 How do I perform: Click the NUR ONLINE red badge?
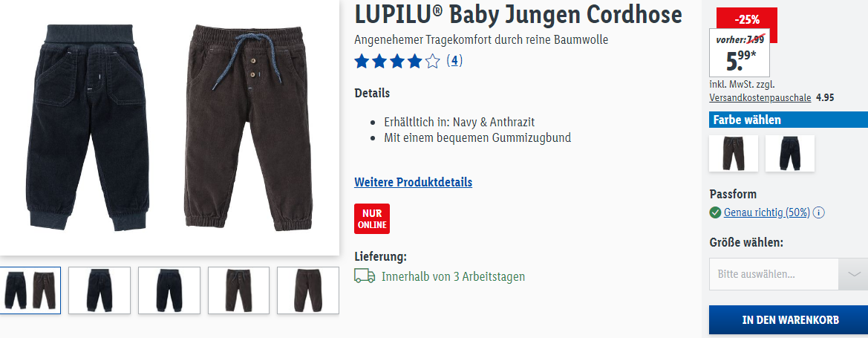(372, 219)
